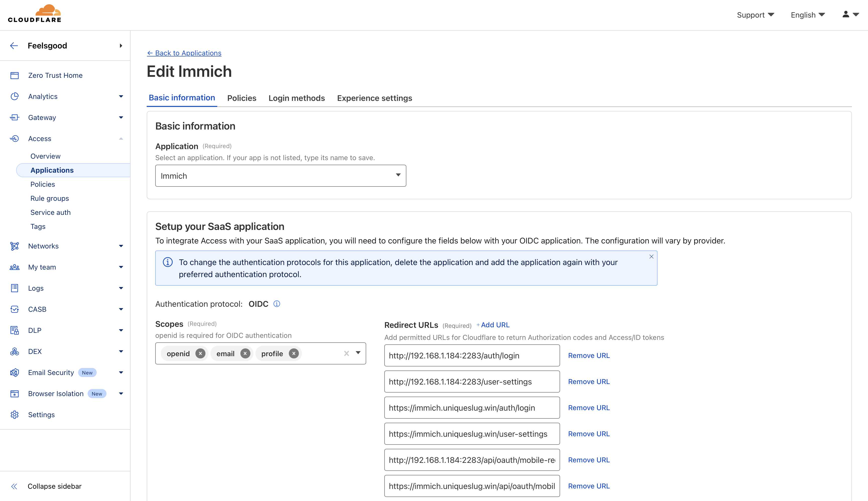Click the Cloudflare logo

(34, 14)
